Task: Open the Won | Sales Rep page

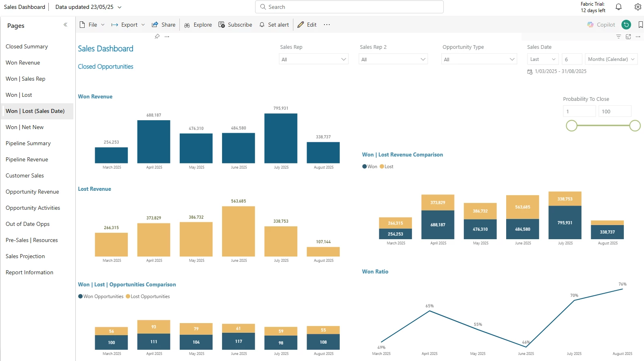Action: (37, 79)
